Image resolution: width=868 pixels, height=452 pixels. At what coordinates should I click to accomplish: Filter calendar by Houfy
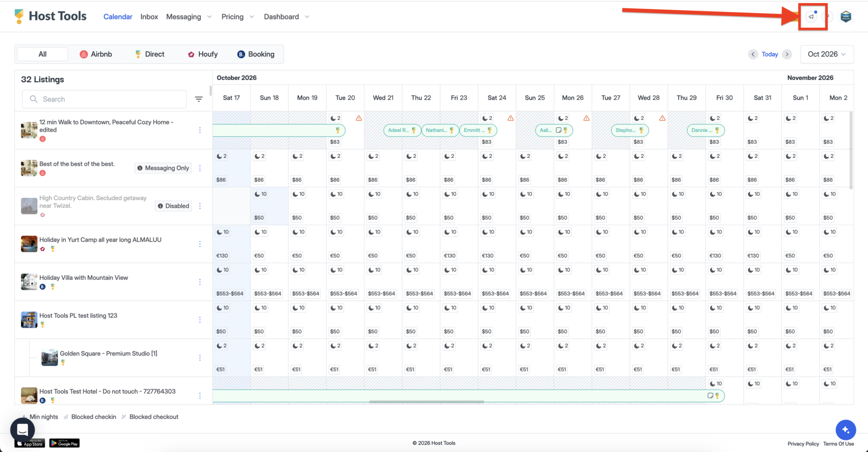(203, 54)
